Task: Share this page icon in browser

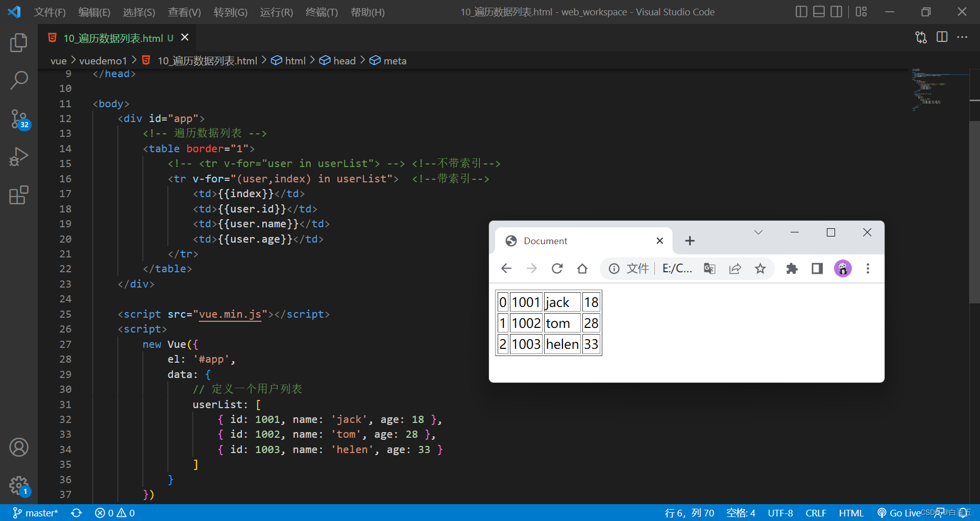Action: pos(735,269)
